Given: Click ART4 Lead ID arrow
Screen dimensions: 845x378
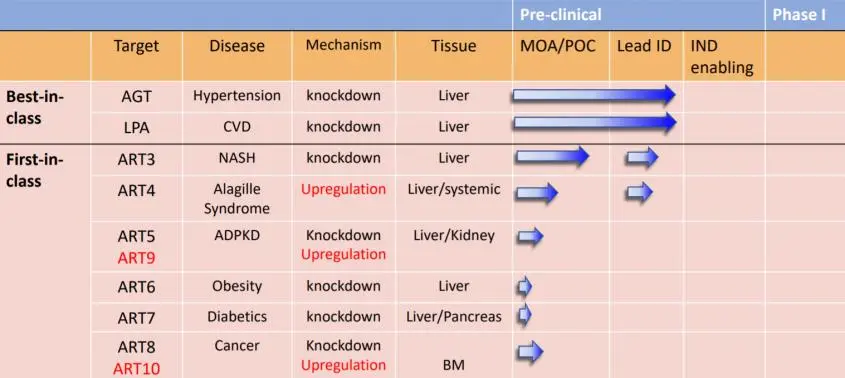Looking at the screenshot, I should [x=639, y=192].
